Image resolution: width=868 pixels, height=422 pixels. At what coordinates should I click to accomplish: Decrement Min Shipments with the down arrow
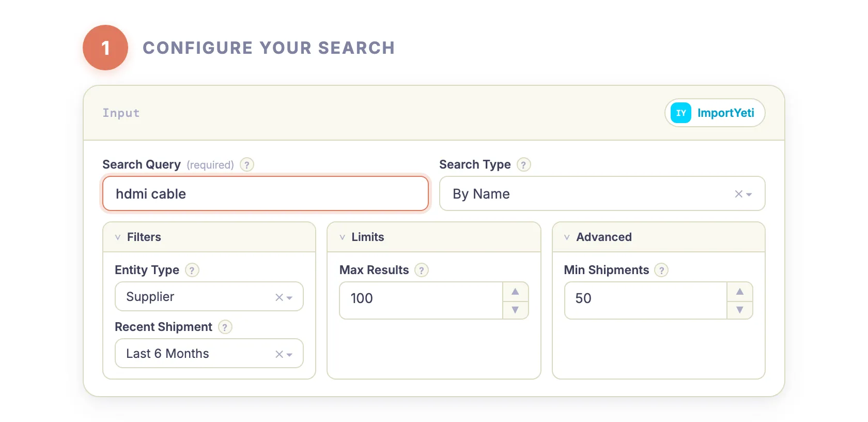point(740,310)
